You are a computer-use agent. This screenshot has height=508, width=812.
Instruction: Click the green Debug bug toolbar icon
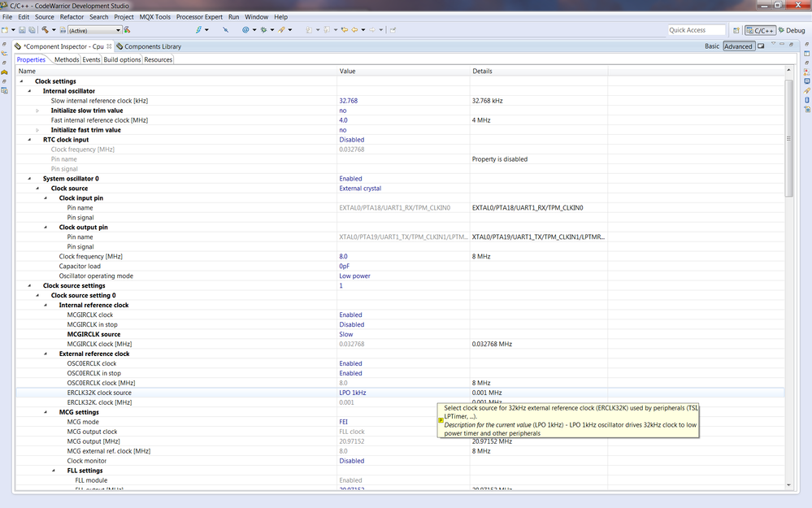(263, 30)
